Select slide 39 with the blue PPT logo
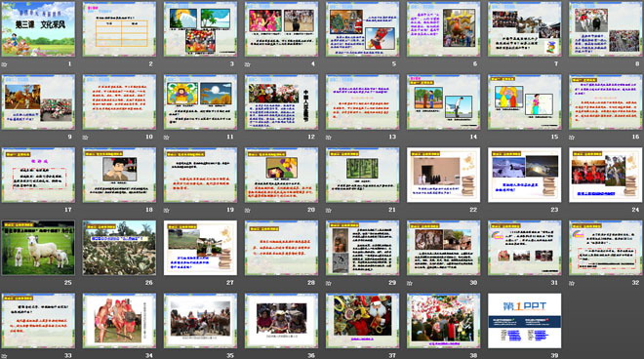Image resolution: width=644 pixels, height=359 pixels. click(x=525, y=321)
